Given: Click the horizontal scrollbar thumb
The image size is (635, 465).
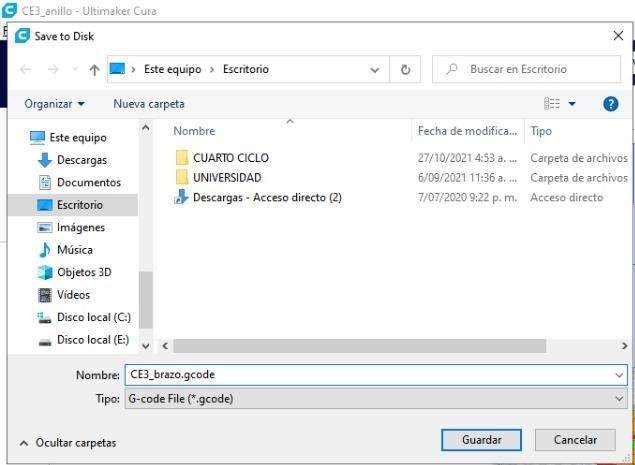Looking at the screenshot, I should point(360,346).
